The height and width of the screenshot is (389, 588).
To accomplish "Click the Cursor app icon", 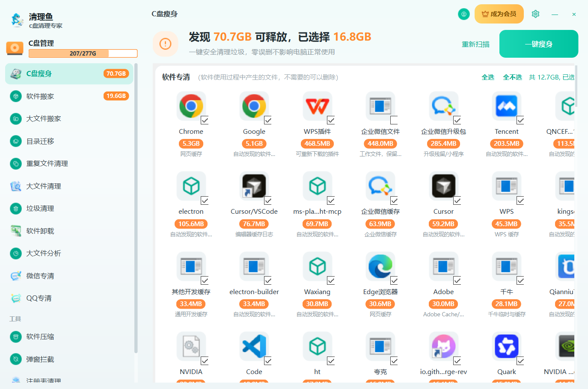I will (443, 186).
